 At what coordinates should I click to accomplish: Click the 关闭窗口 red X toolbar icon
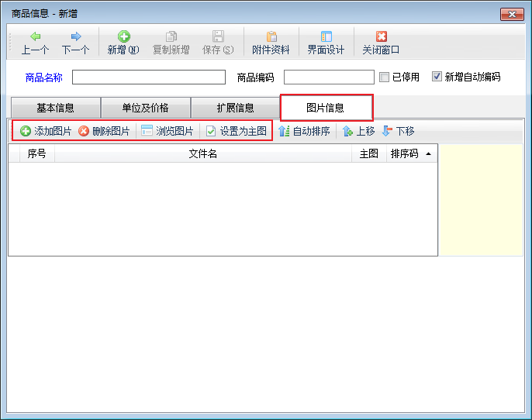coord(381,36)
